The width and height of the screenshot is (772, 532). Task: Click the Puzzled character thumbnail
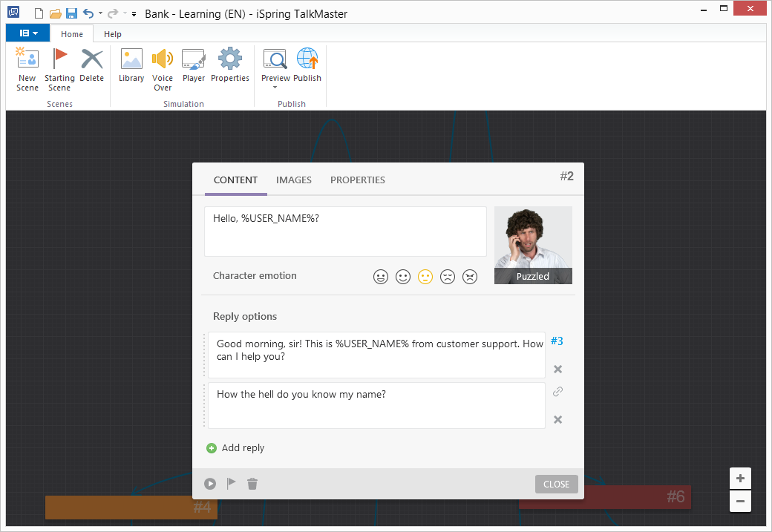[533, 245]
